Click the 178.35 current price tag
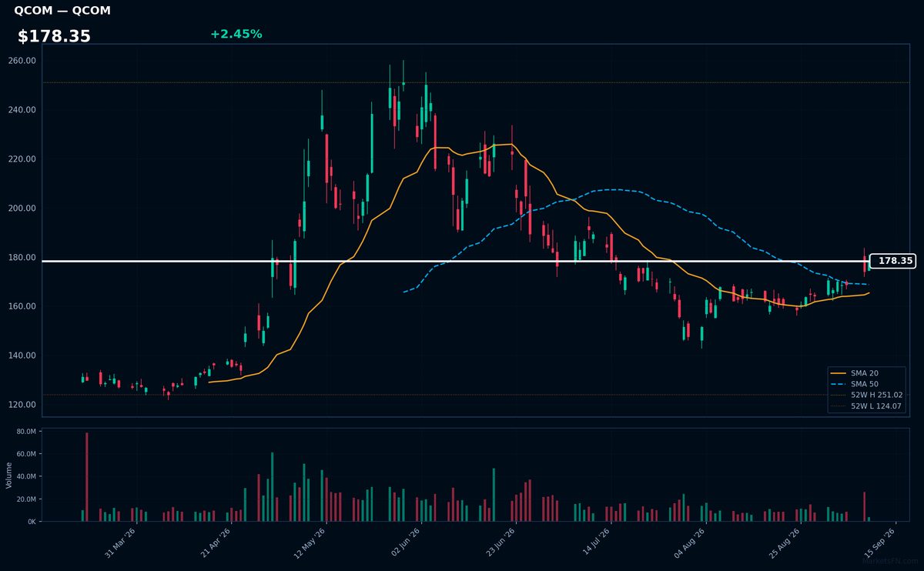 pos(894,261)
